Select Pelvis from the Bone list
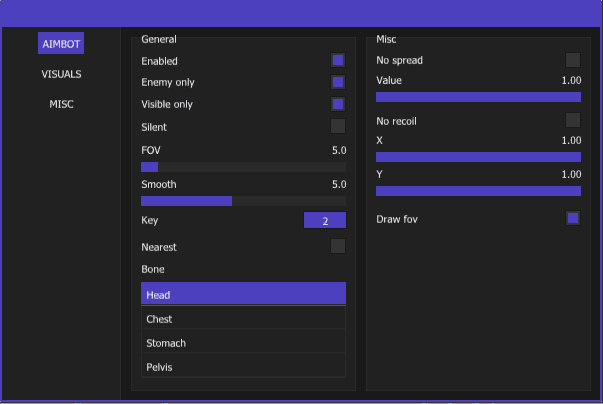 [x=243, y=367]
